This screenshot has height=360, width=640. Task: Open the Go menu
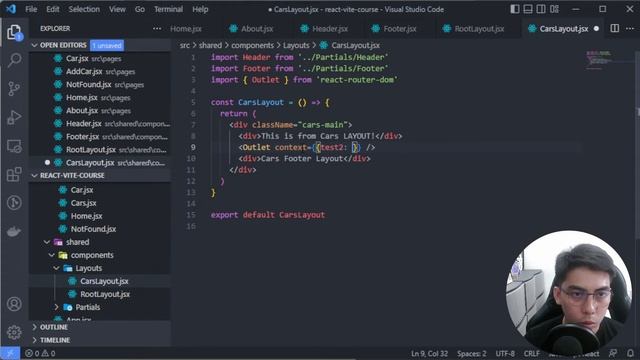point(140,9)
